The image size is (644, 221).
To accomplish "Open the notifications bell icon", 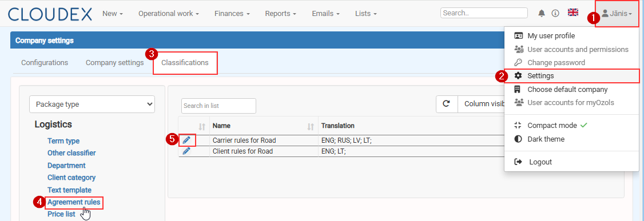I will pos(542,13).
